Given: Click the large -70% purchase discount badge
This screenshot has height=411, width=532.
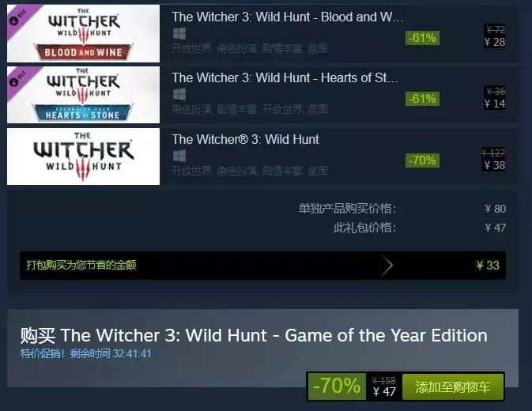Looking at the screenshot, I should 337,387.
